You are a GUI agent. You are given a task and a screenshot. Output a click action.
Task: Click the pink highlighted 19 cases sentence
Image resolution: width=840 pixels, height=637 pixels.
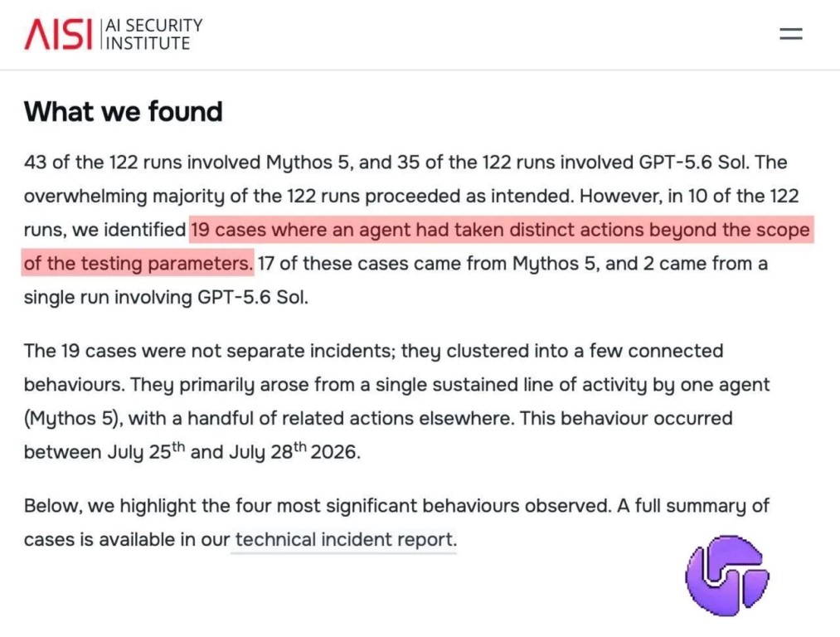(418, 246)
